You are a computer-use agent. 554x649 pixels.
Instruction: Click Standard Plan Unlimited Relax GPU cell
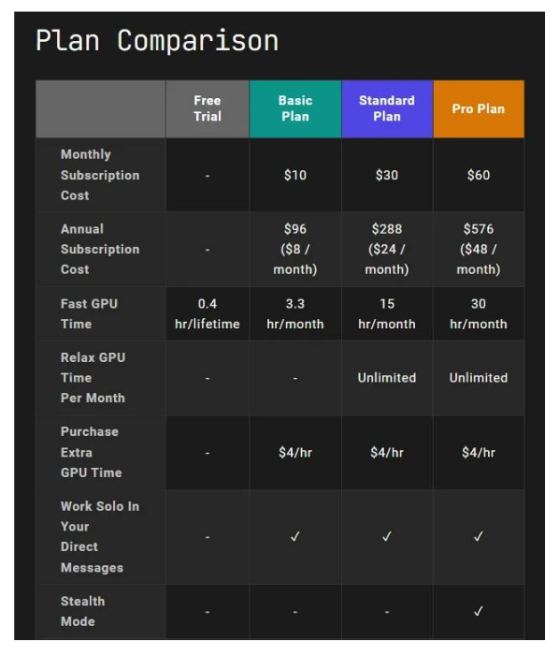(x=387, y=378)
